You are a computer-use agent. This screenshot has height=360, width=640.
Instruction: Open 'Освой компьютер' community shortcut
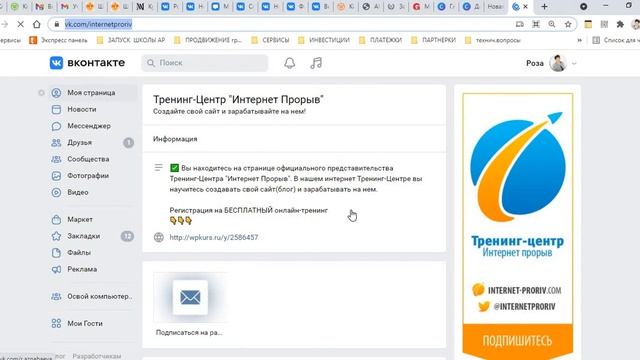pyautogui.click(x=100, y=296)
